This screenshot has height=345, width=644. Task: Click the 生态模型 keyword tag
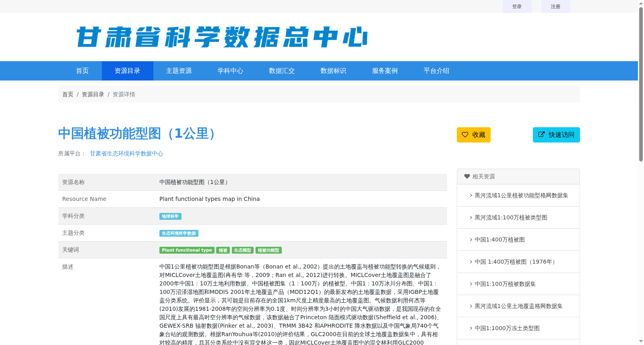pyautogui.click(x=243, y=250)
